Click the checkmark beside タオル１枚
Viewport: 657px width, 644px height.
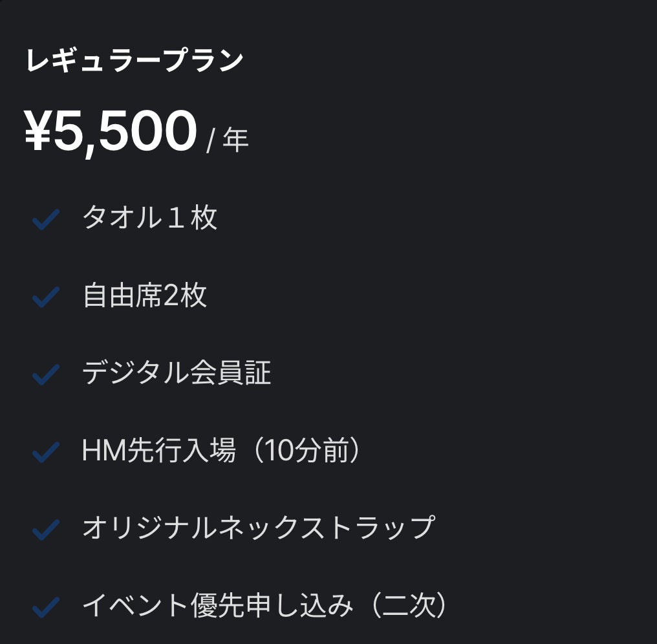coord(46,220)
